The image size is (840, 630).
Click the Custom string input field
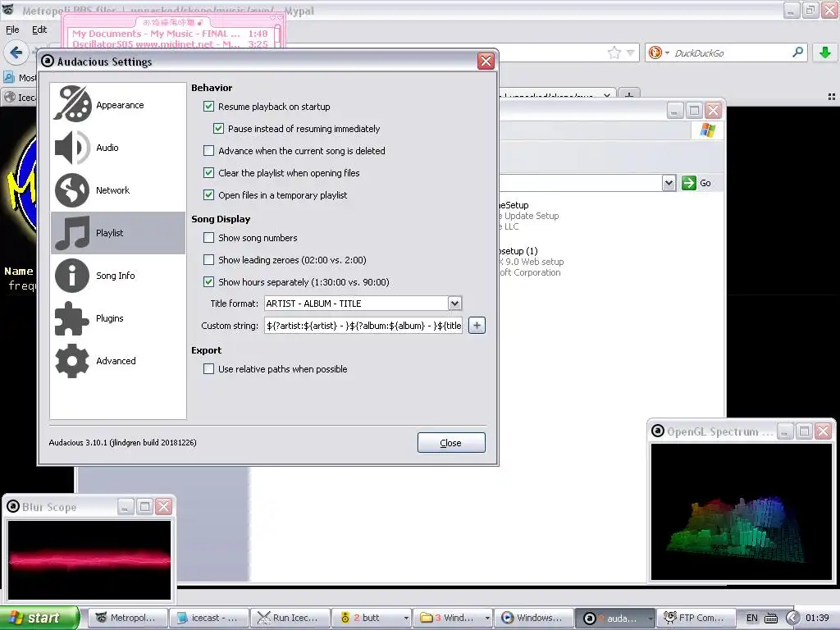pyautogui.click(x=363, y=325)
